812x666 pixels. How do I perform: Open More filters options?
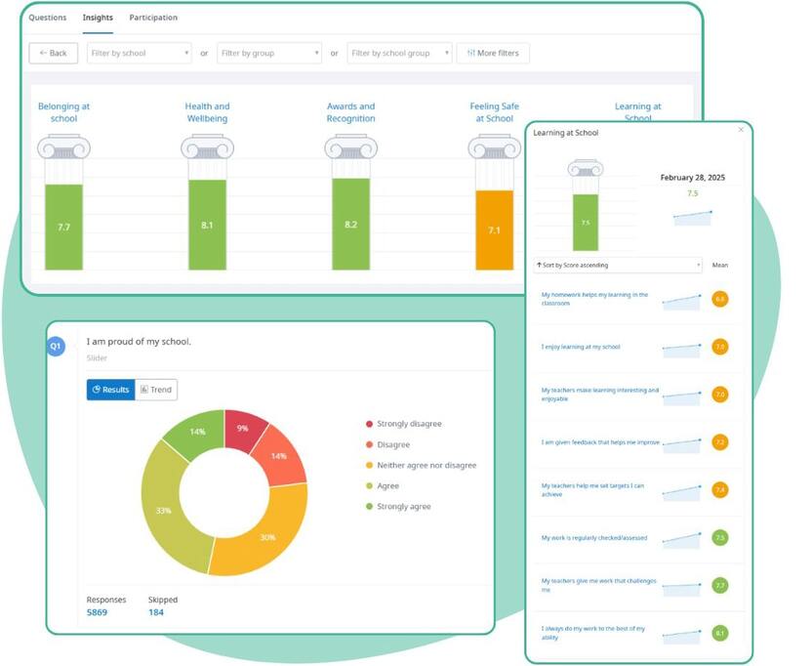click(x=494, y=53)
